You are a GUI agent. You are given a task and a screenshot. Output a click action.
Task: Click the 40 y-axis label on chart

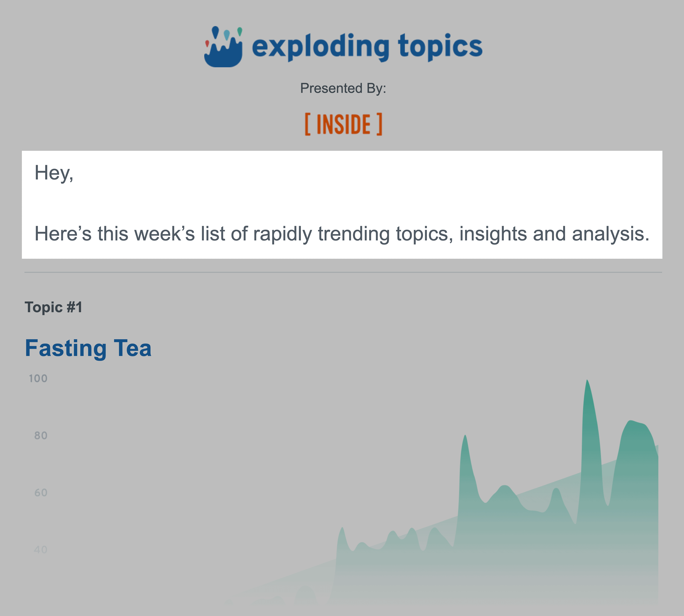click(x=41, y=550)
